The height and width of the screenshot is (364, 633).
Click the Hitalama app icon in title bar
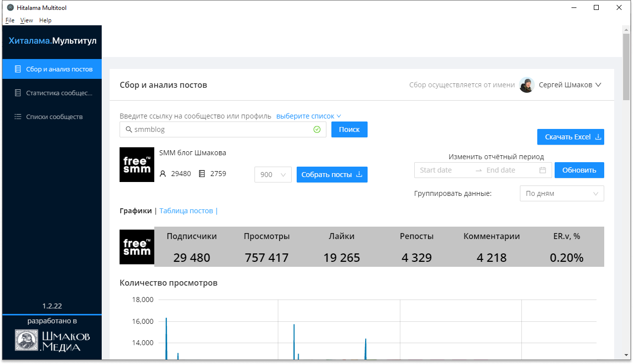[x=10, y=7]
